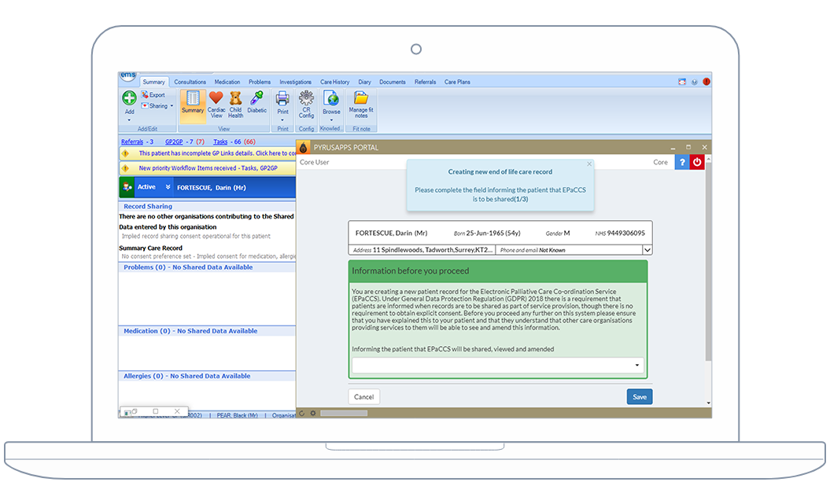Click the Export icon in Add/Edit group
Screen dimensions: 830x504
145,94
